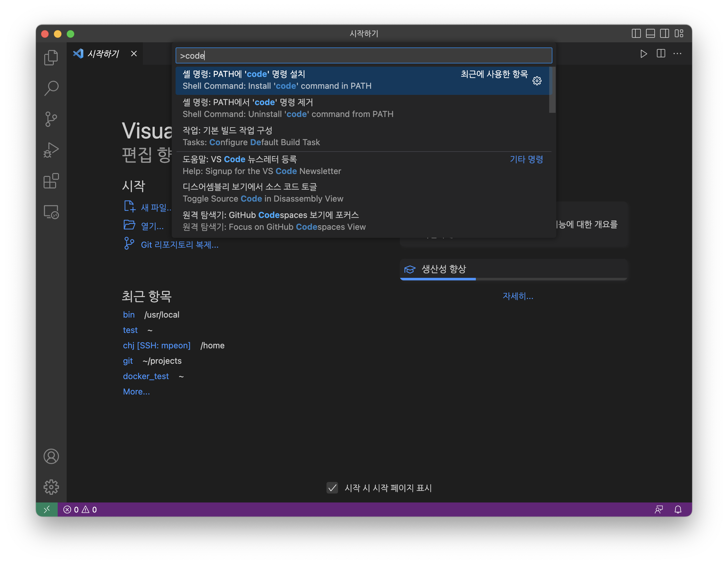Image resolution: width=728 pixels, height=564 pixels.
Task: Toggle panel layout icon in title bar
Action: [x=650, y=33]
